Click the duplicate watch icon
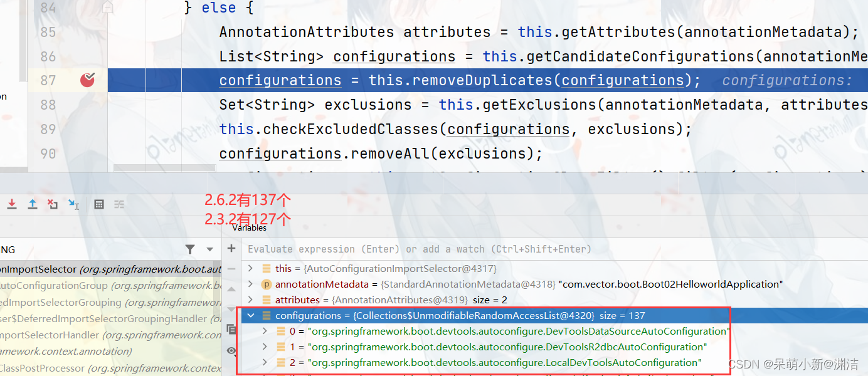Image resolution: width=868 pixels, height=376 pixels. point(231,329)
